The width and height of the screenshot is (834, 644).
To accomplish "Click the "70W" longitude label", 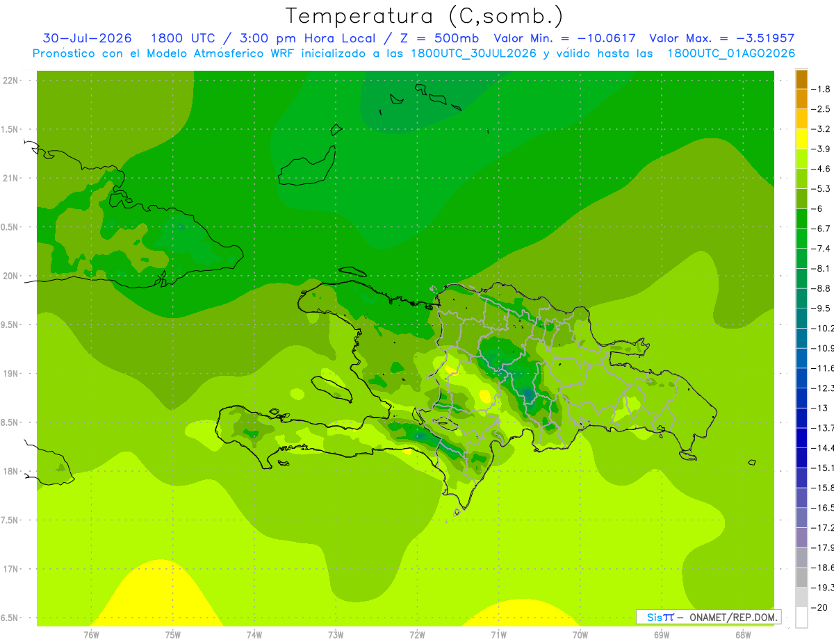I will [580, 635].
